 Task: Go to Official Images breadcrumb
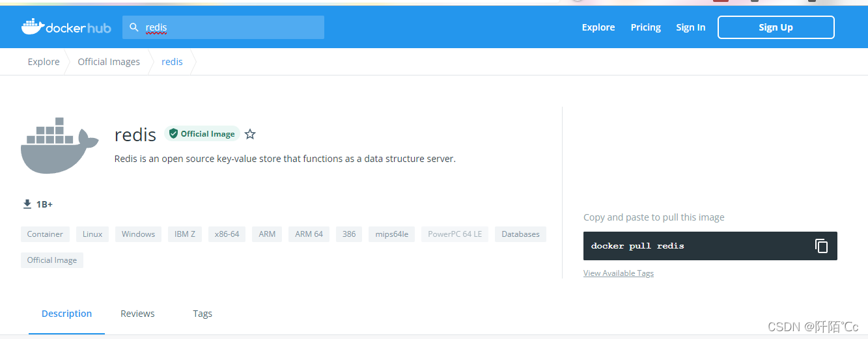click(x=109, y=62)
